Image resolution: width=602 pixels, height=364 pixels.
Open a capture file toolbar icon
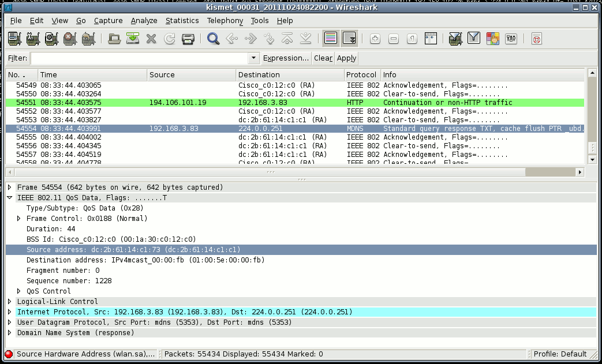(114, 39)
